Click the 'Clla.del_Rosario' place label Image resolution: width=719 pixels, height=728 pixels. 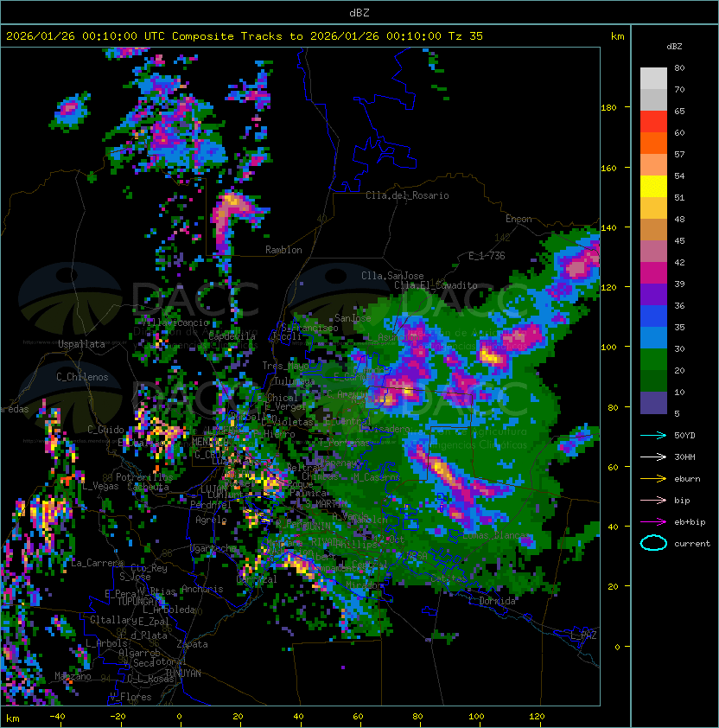click(407, 195)
